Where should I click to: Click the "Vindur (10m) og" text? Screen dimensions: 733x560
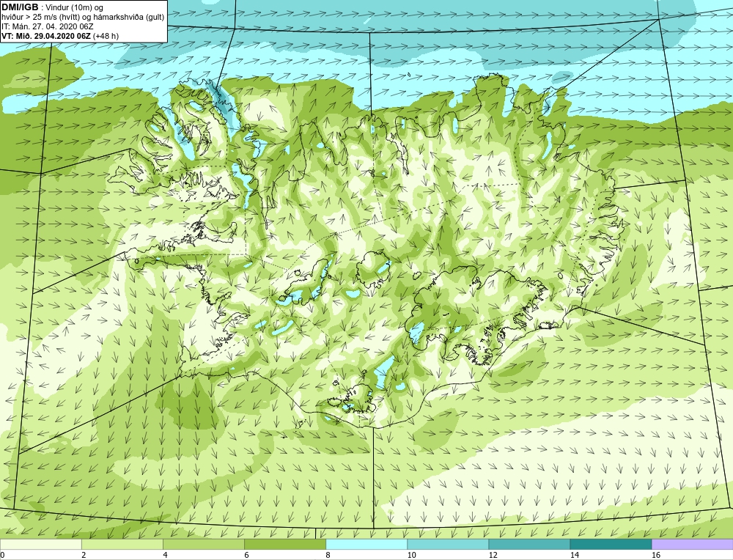[x=74, y=7]
